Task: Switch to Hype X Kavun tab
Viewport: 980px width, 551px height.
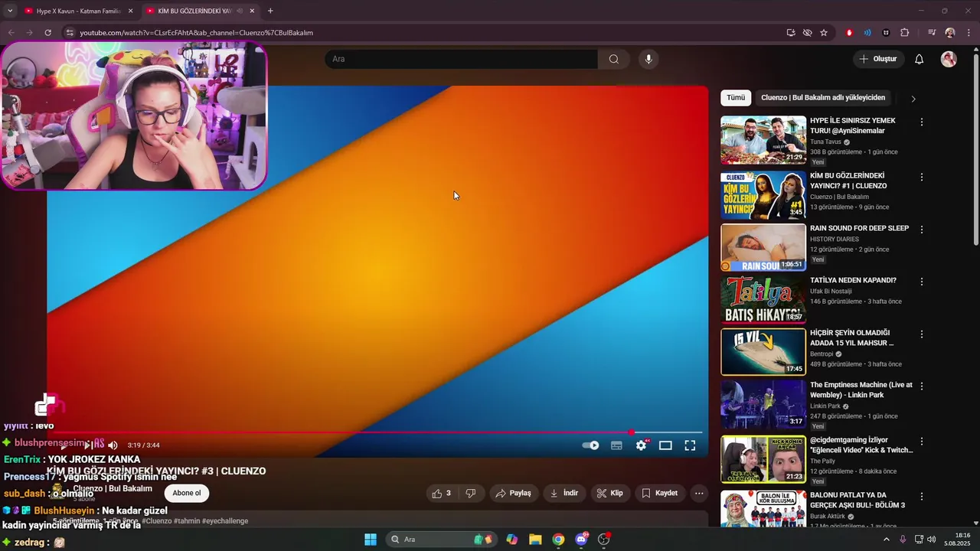Action: coord(79,11)
